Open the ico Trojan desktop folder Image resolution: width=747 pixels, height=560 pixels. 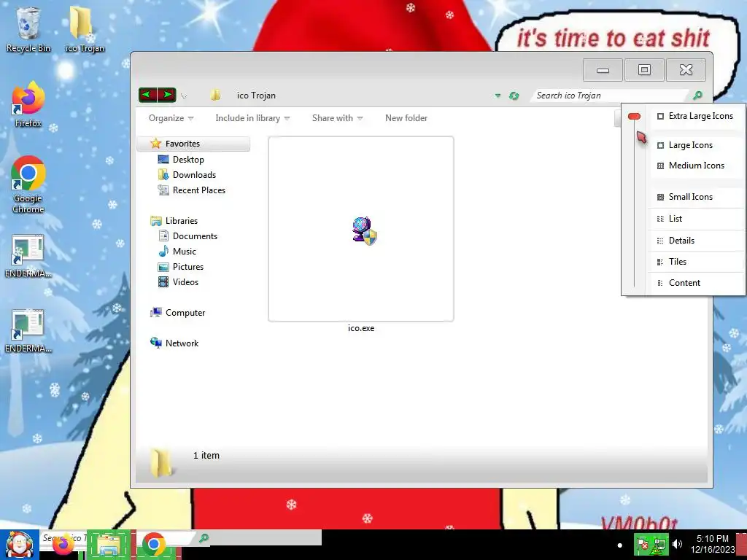(x=85, y=29)
